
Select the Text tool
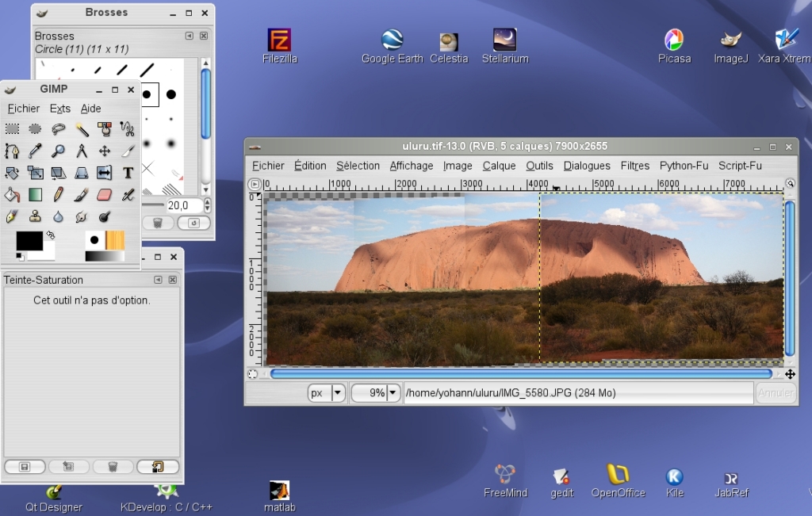(128, 172)
